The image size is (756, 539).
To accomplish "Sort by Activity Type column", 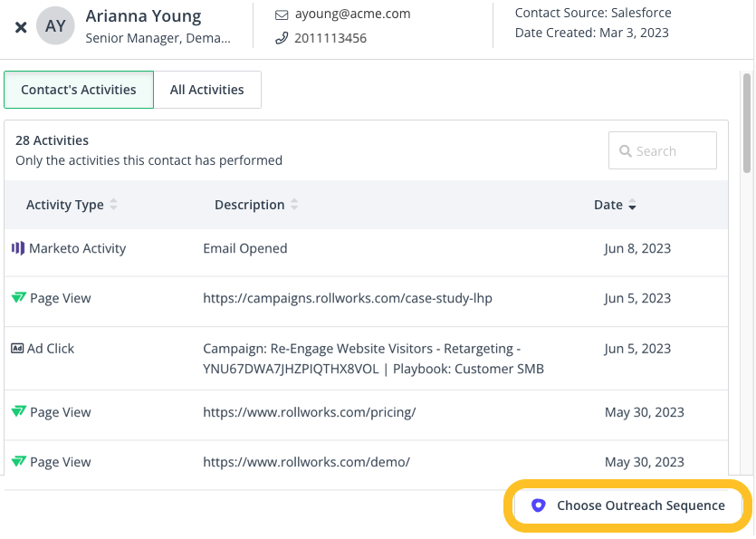I will coord(113,205).
